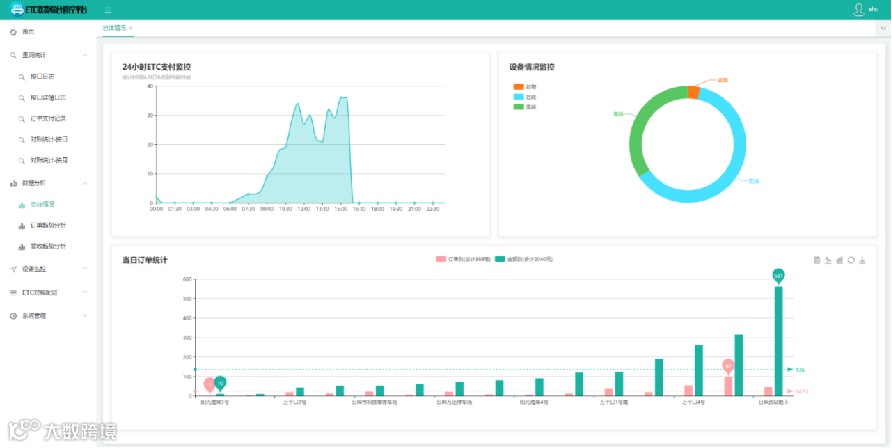The image size is (892, 448).
Task: Click the ETC platform logo icon
Action: 17,9
